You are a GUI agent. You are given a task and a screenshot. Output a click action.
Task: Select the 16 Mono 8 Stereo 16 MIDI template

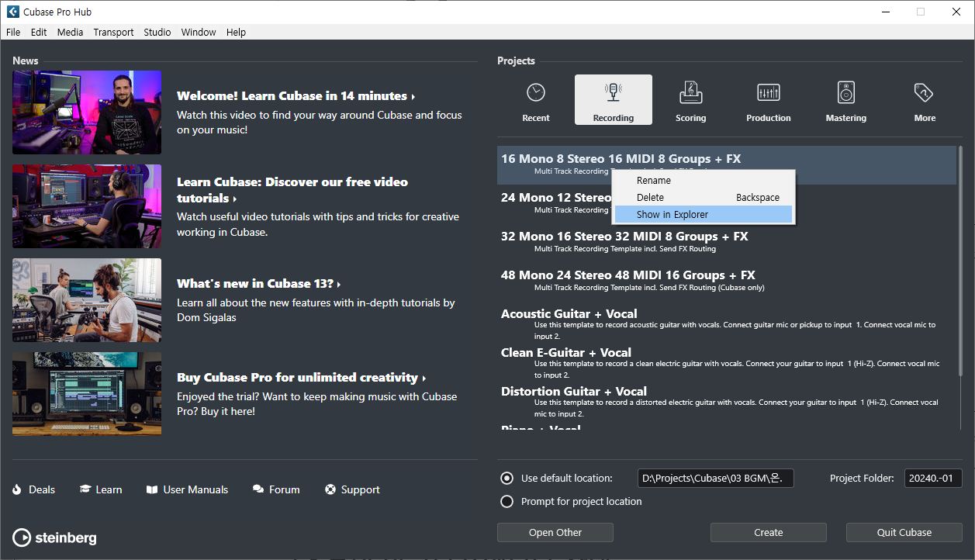[727, 165]
